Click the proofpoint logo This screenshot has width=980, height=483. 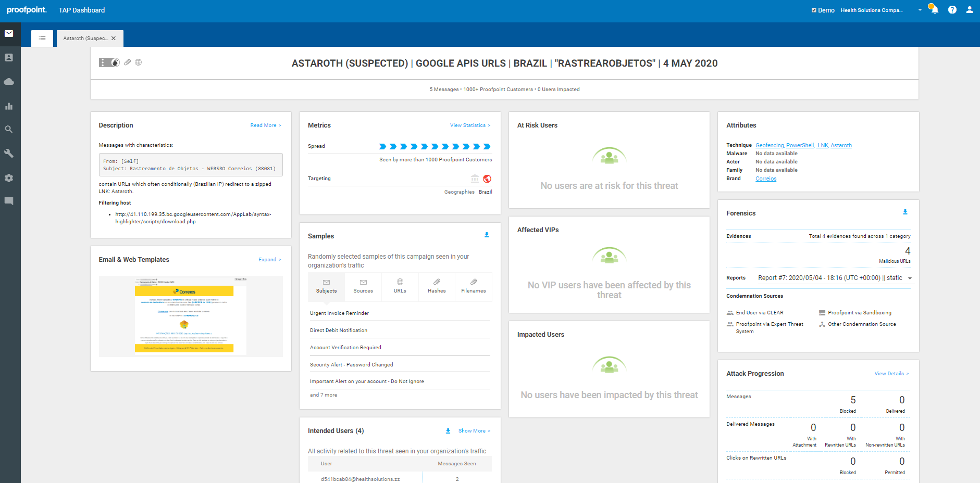[x=27, y=10]
